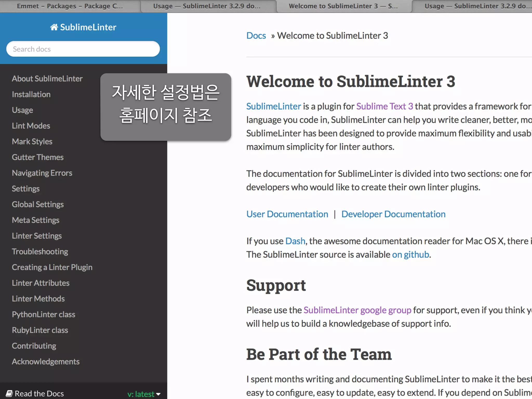Go to the Installation page

click(31, 94)
